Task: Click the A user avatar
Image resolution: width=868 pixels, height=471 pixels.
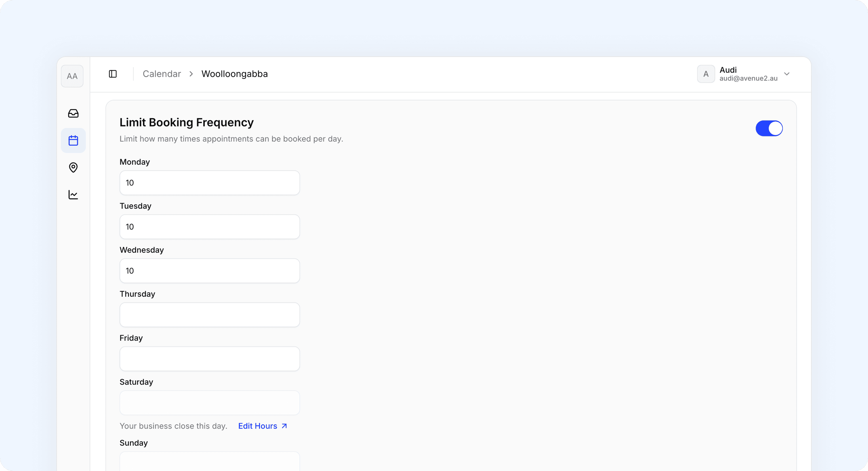Action: pyautogui.click(x=705, y=74)
